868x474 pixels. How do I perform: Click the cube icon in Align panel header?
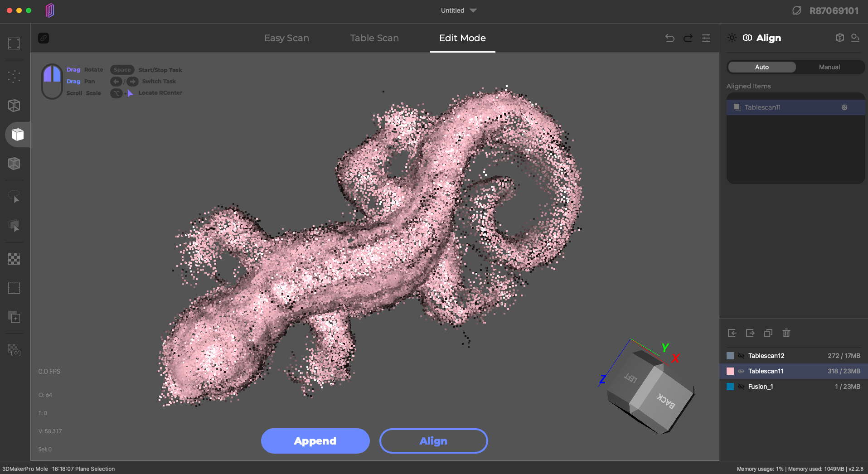(x=840, y=38)
